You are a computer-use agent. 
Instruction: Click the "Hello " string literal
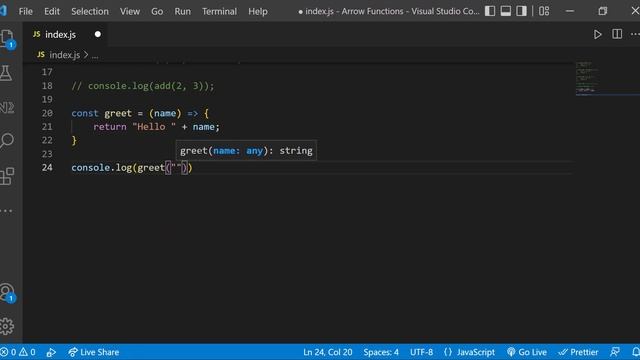point(154,127)
